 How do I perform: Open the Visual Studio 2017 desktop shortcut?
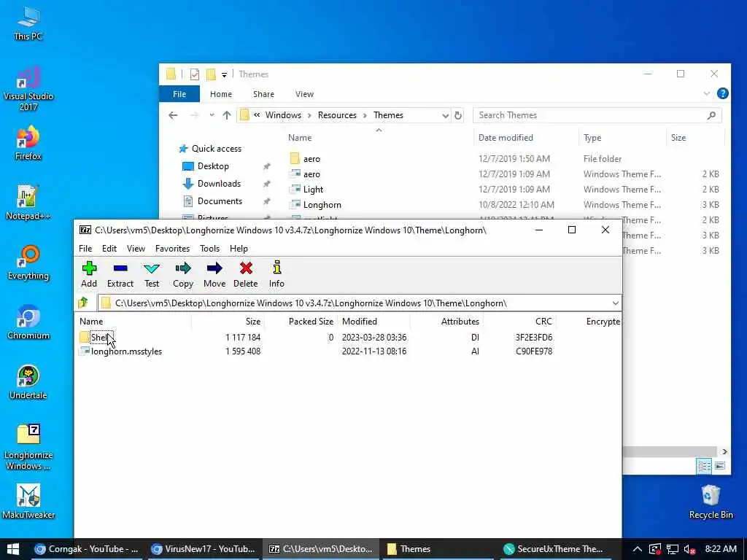pos(28,88)
